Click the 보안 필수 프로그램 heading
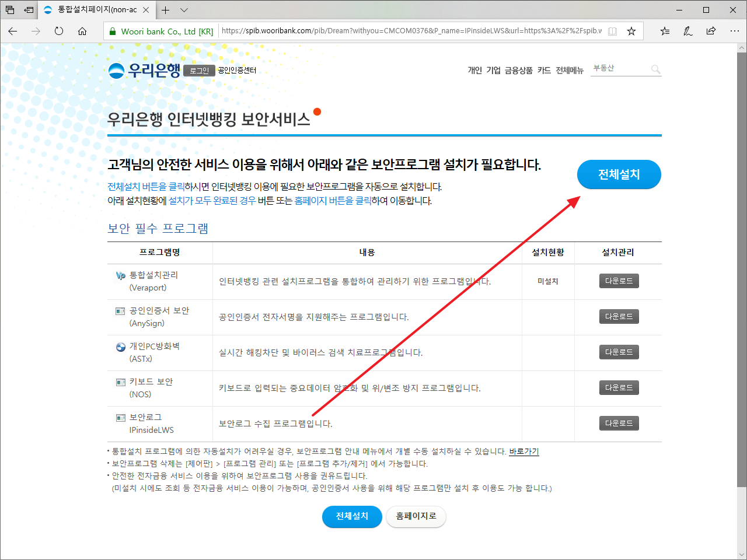The width and height of the screenshot is (747, 560). click(158, 229)
